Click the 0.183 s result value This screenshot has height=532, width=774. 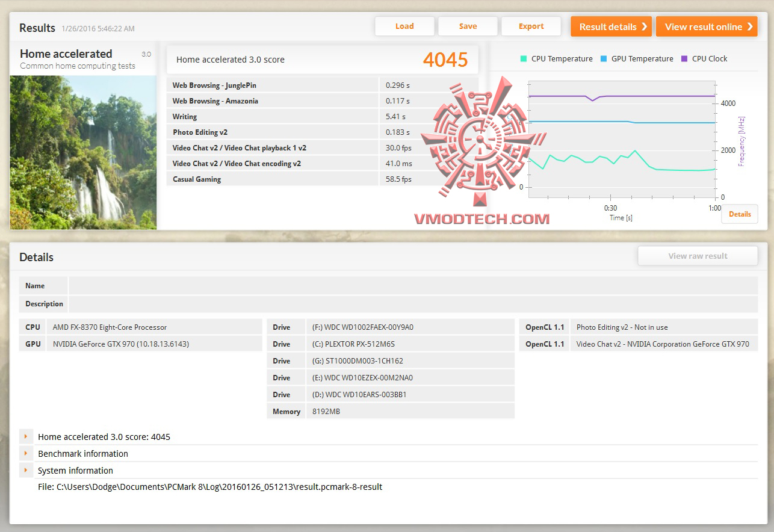(398, 132)
